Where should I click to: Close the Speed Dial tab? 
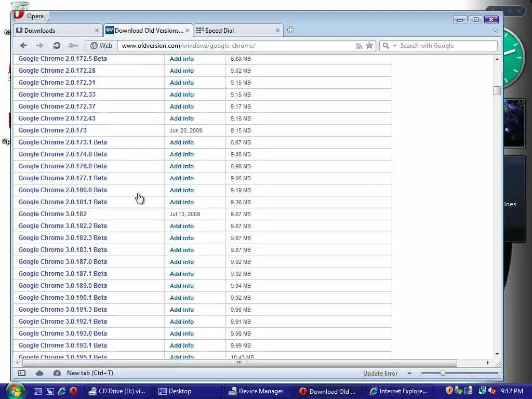click(277, 31)
